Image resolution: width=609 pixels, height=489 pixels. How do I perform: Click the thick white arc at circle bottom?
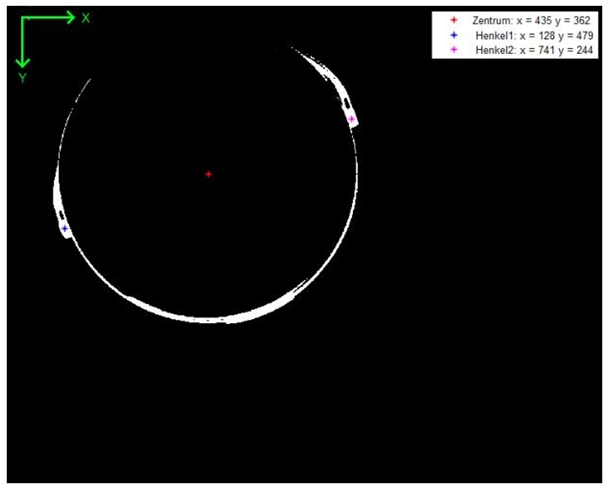[215, 318]
